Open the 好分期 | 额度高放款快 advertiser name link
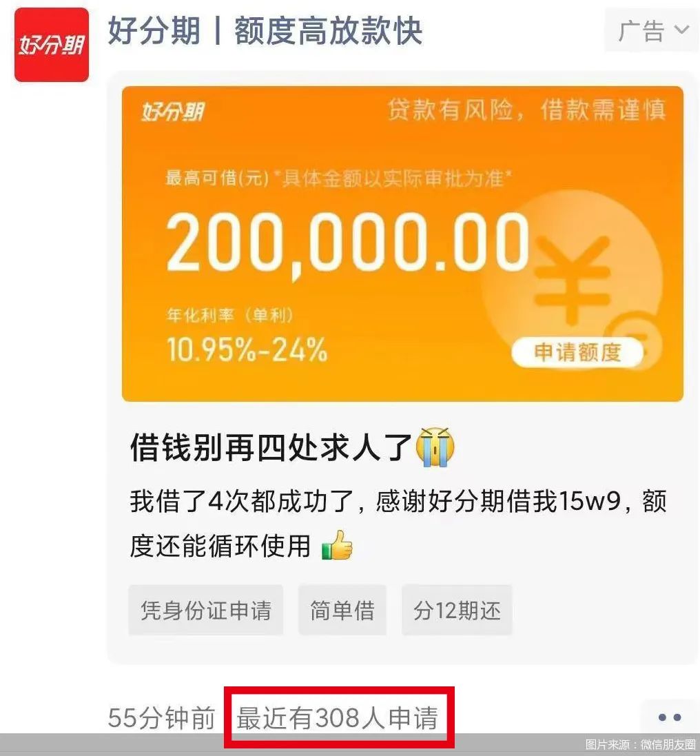This screenshot has height=756, width=700. (265, 31)
